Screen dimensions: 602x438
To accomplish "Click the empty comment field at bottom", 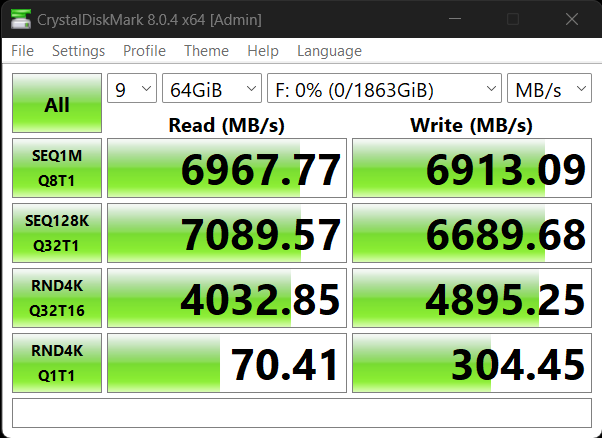I will click(300, 411).
